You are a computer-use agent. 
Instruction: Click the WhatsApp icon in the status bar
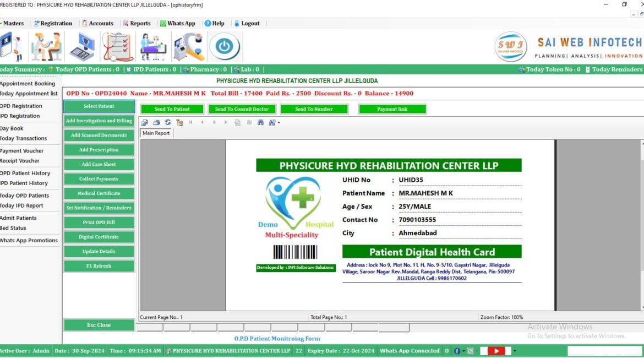point(471,351)
